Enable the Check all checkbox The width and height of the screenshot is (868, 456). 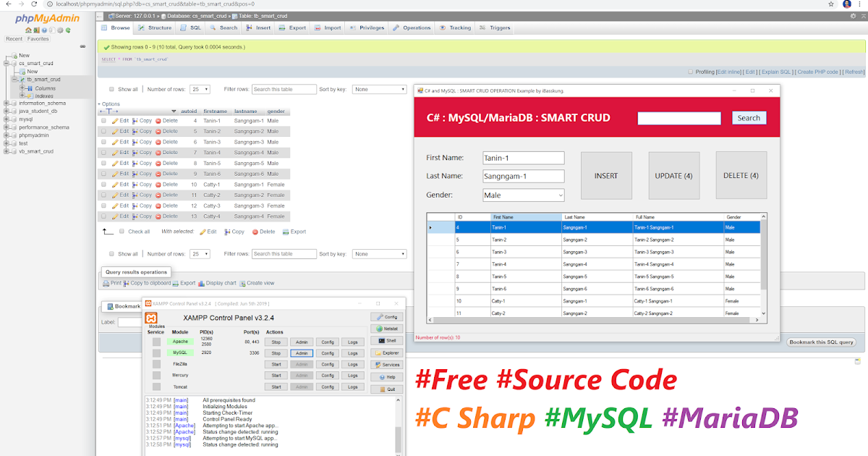122,231
